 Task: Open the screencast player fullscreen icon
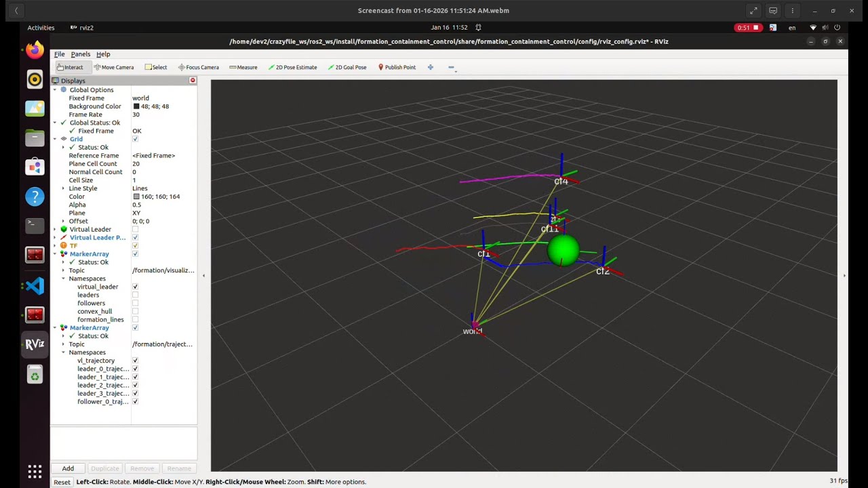[x=753, y=11]
